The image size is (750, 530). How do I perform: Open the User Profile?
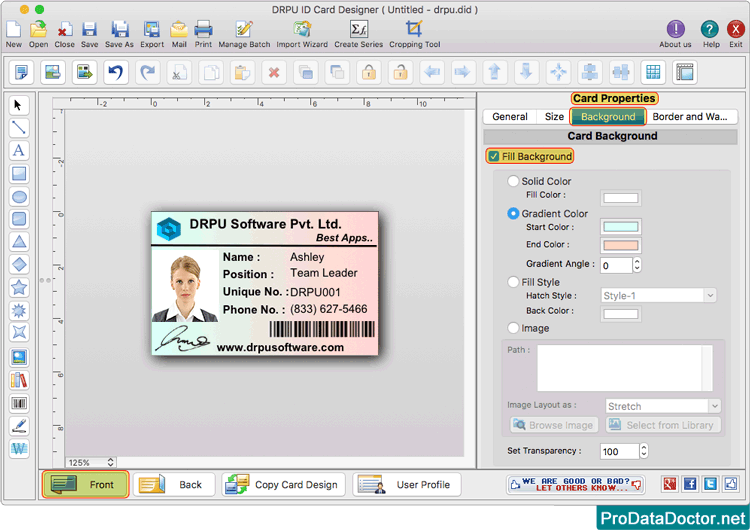point(407,485)
